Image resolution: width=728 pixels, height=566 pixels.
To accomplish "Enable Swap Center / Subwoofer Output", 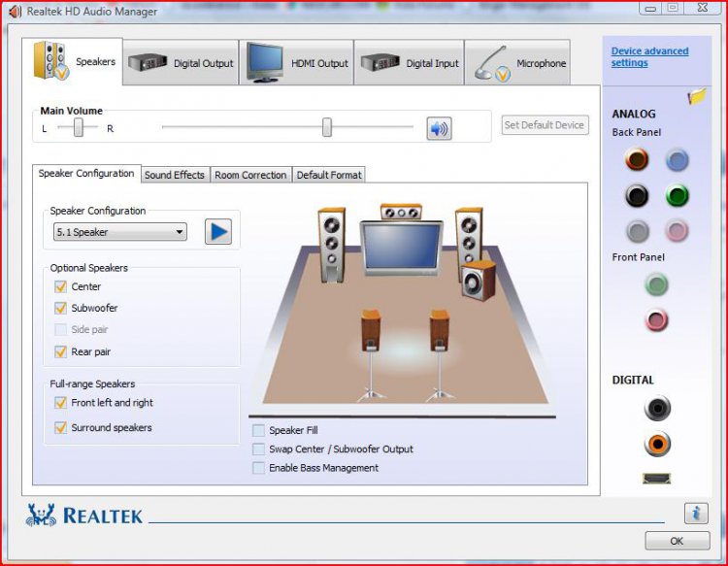I will click(x=258, y=449).
